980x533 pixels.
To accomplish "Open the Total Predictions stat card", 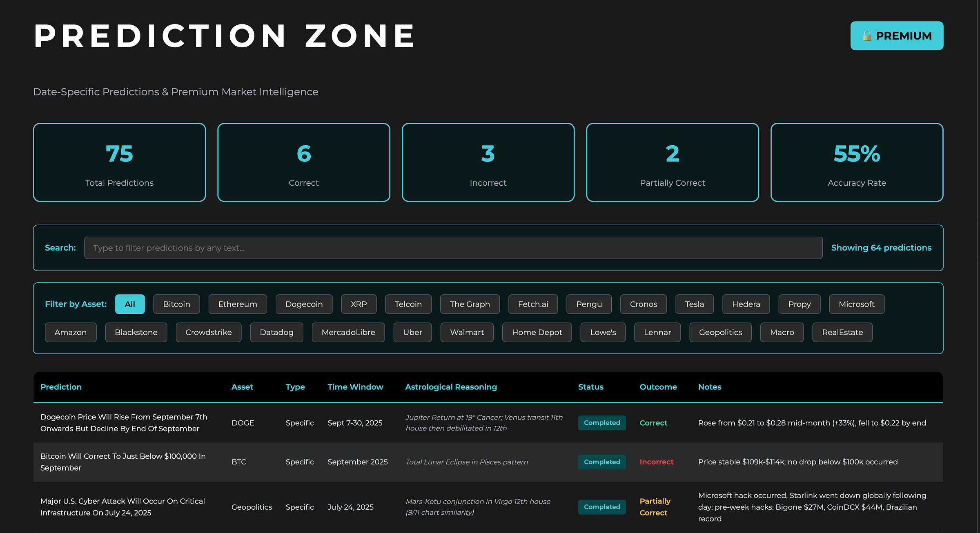I will coord(119,162).
